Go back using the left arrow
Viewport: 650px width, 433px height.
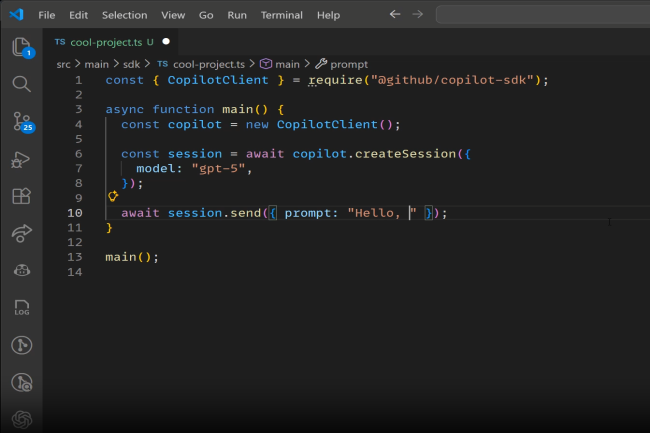(394, 15)
